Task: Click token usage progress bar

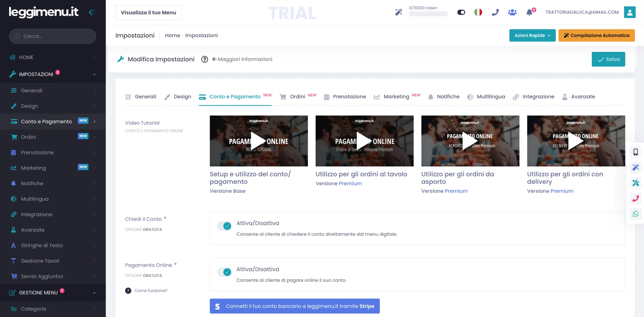Action: [428, 14]
